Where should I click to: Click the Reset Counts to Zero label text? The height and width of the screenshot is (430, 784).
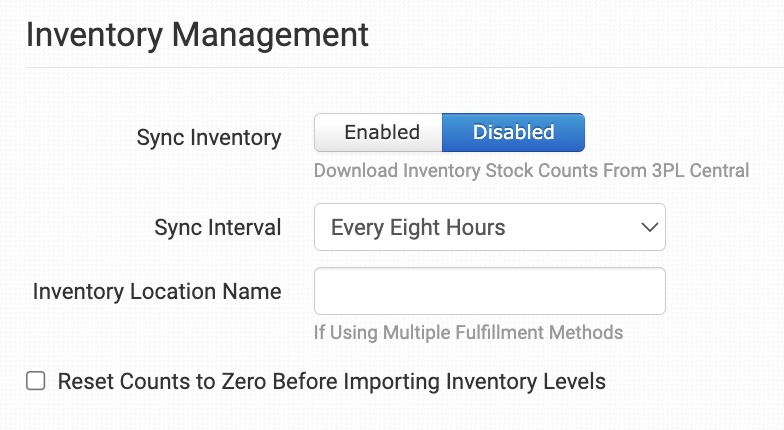click(331, 381)
